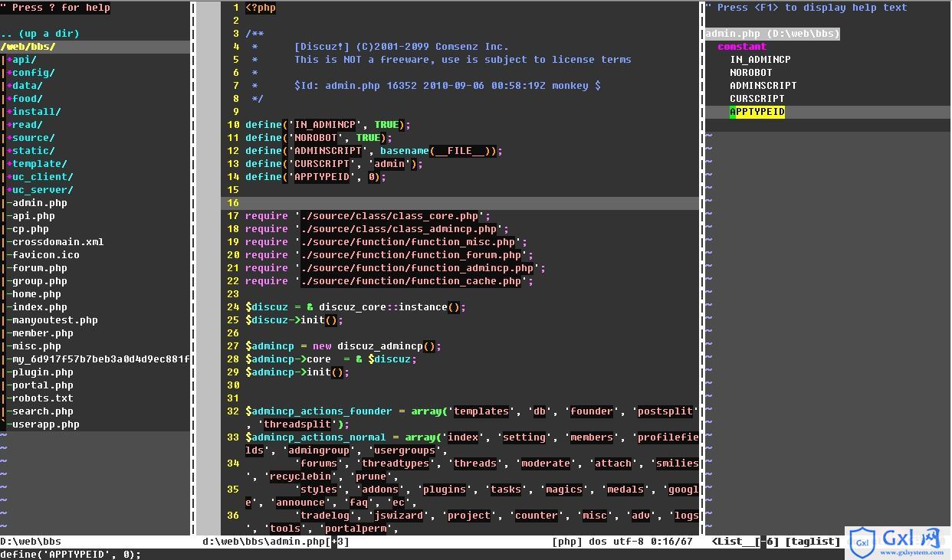Collapse the constant group in taglist
The width and height of the screenshot is (952, 560).
[742, 47]
